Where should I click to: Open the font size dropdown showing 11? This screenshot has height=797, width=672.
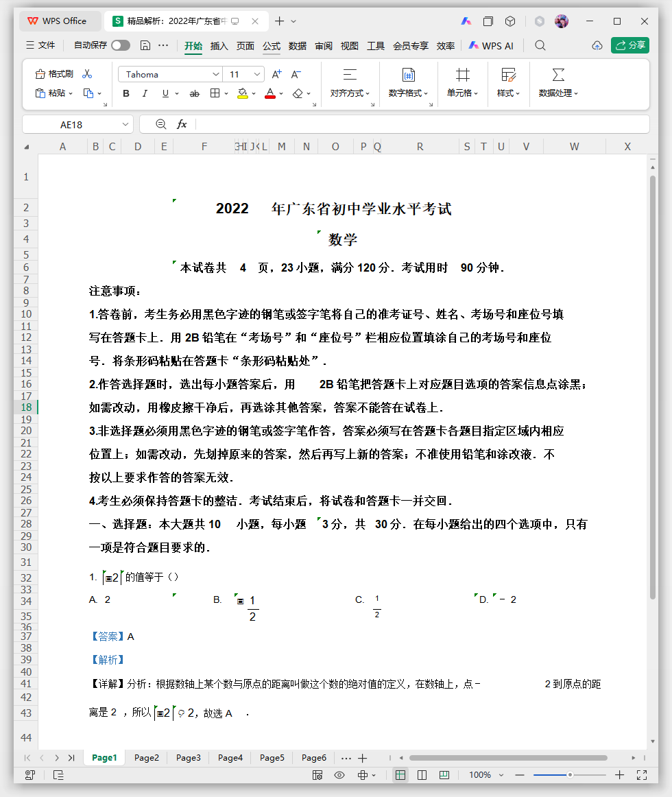click(x=256, y=74)
